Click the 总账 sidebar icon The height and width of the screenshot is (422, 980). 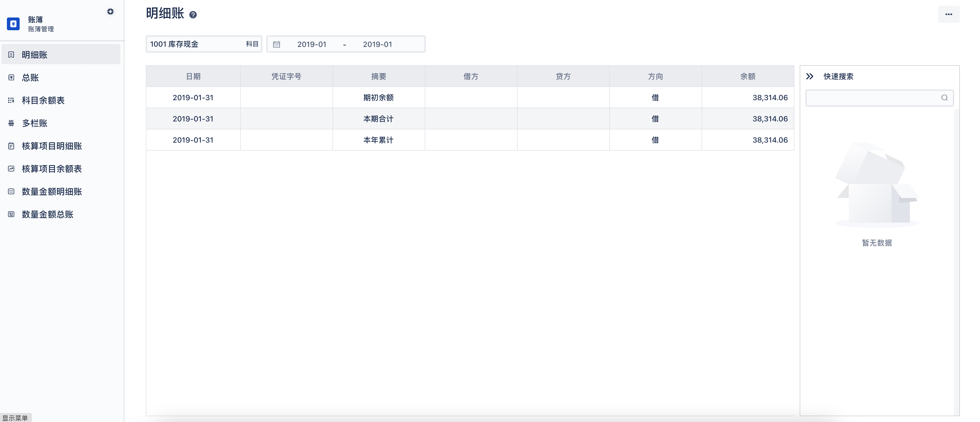click(11, 78)
